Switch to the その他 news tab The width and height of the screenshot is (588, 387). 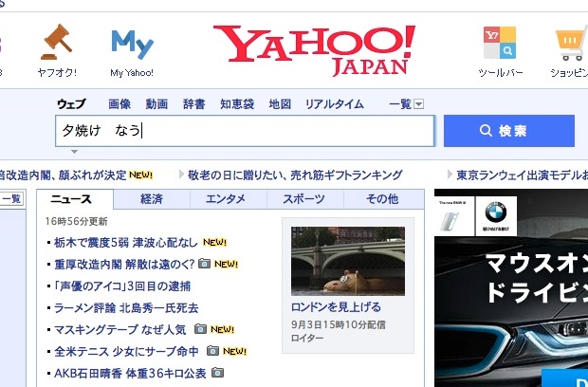point(384,199)
